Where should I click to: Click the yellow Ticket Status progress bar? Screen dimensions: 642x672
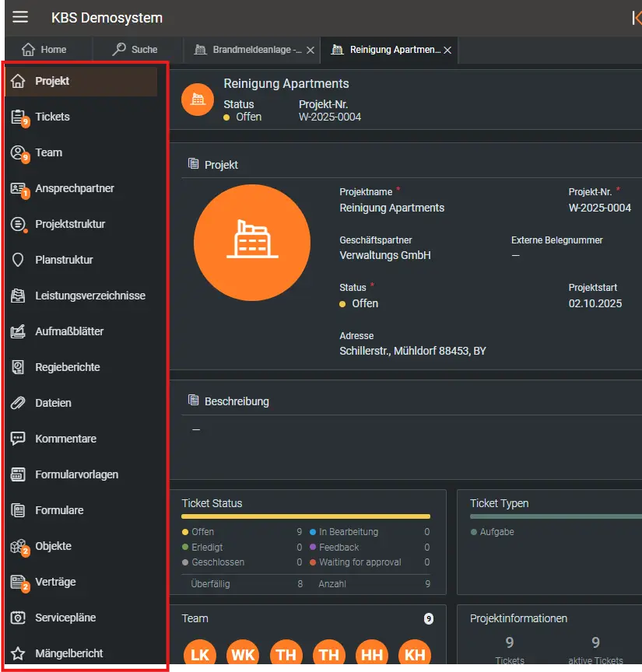tap(306, 516)
